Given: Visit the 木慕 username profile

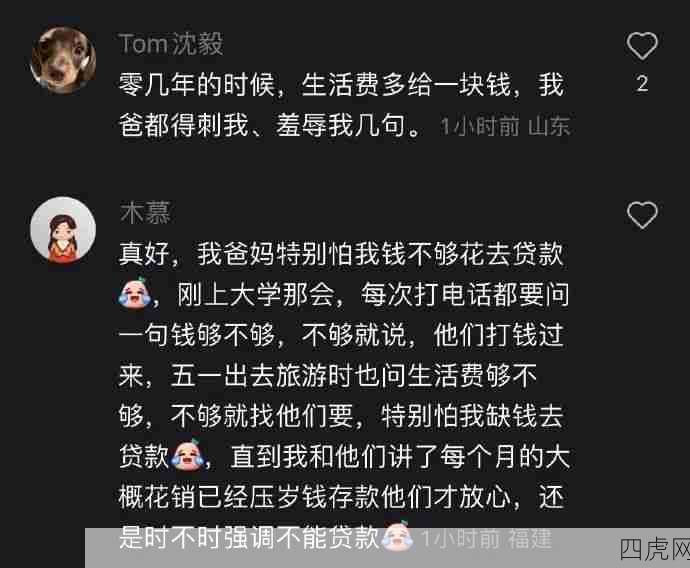Looking at the screenshot, I should [145, 213].
